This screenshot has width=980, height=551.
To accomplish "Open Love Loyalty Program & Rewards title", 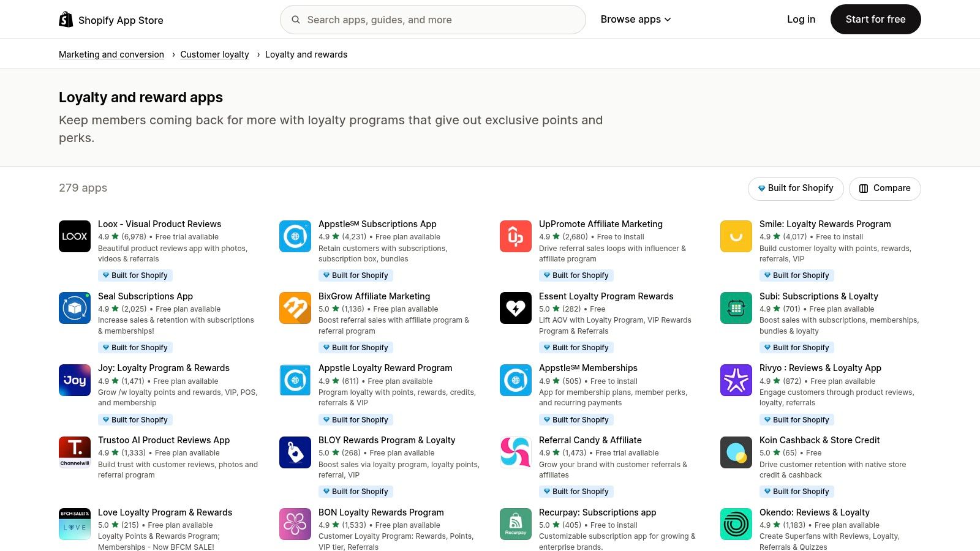I will (x=165, y=512).
